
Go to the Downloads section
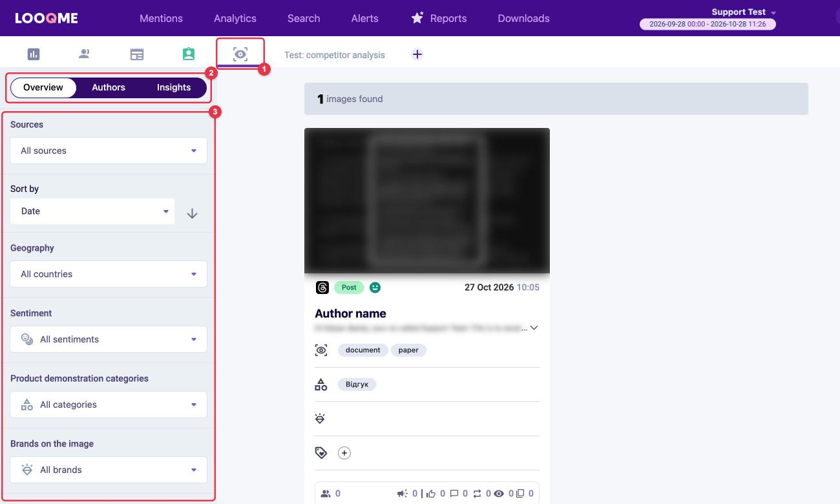coord(523,18)
